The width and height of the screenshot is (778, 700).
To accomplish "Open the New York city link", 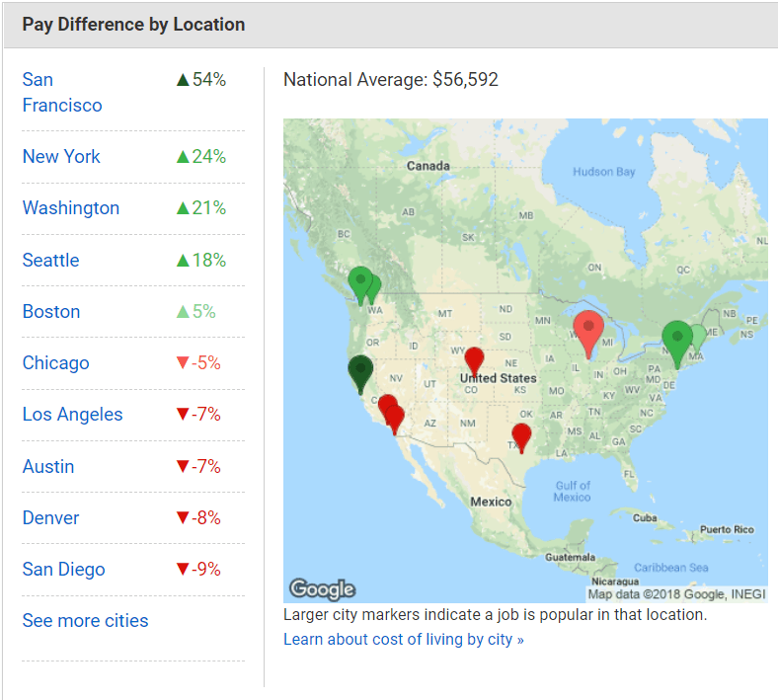I will click(x=61, y=156).
